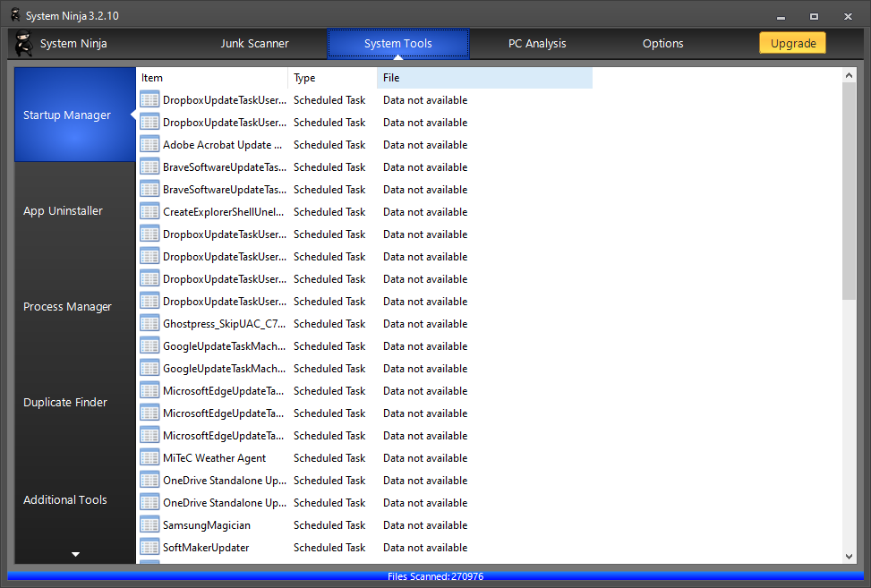Select the 'Adobe Acrobat Update ...' item name
This screenshot has height=588, width=871.
[222, 145]
